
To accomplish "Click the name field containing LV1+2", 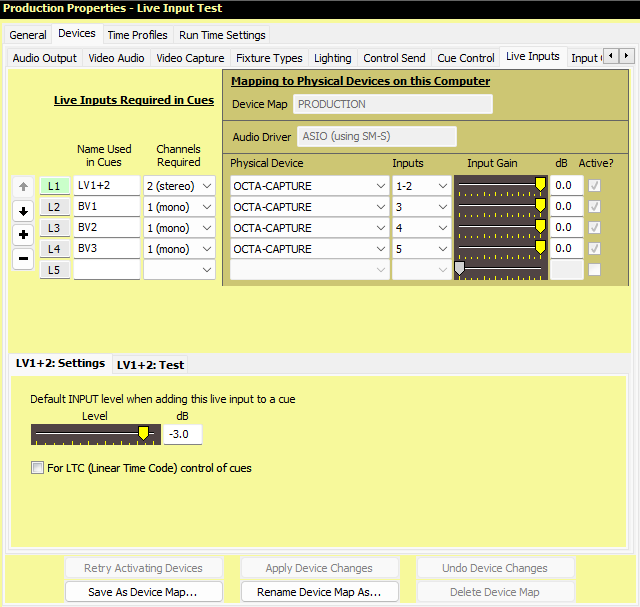I will [x=107, y=186].
